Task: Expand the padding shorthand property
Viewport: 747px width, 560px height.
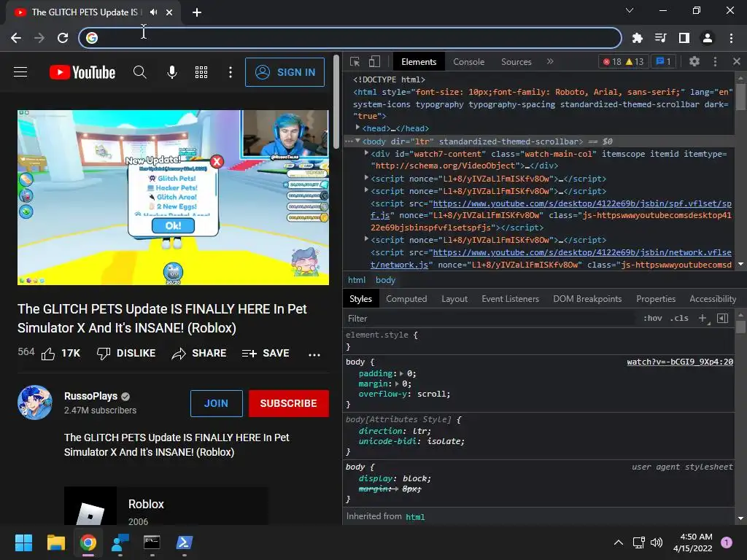Action: coord(401,374)
